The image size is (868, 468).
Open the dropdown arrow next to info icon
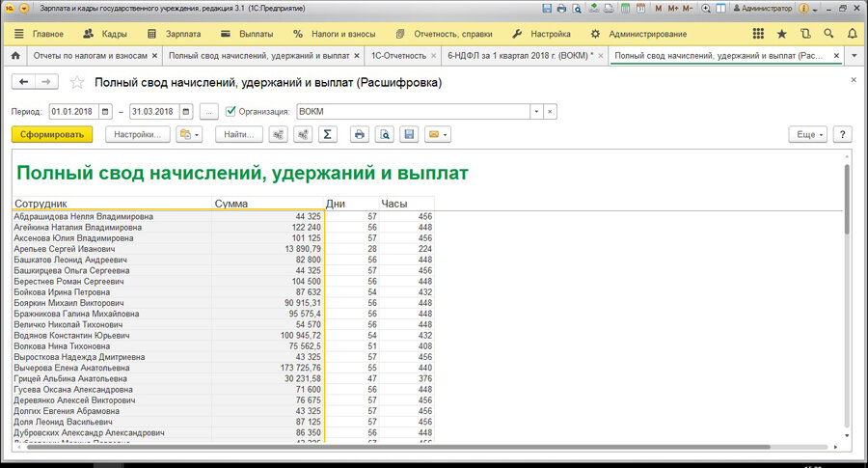[x=815, y=10]
